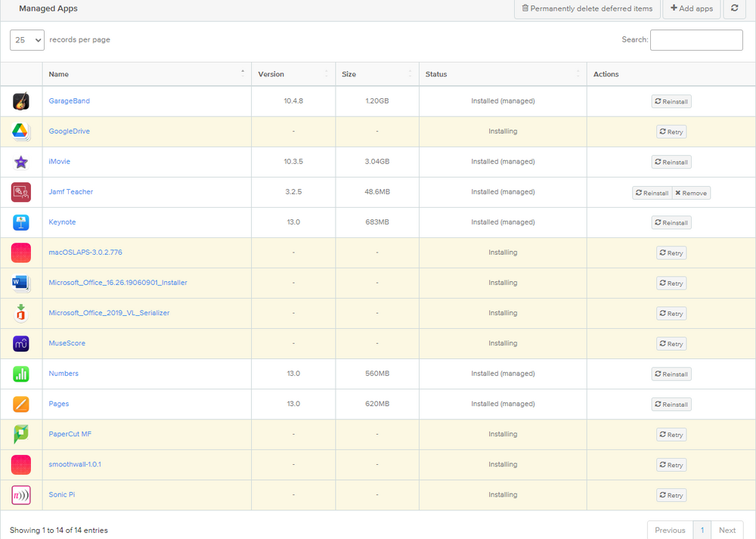
Task: Retry MuseScore installation
Action: click(x=671, y=344)
